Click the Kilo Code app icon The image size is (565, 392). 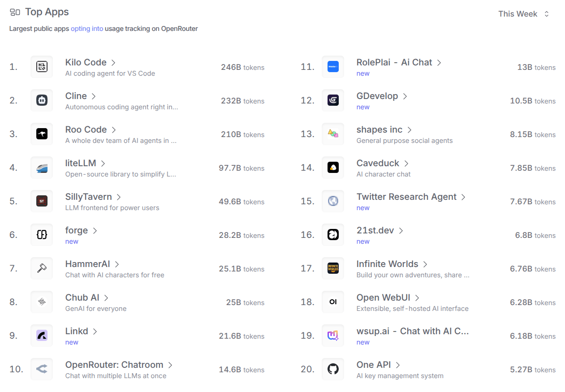point(42,67)
